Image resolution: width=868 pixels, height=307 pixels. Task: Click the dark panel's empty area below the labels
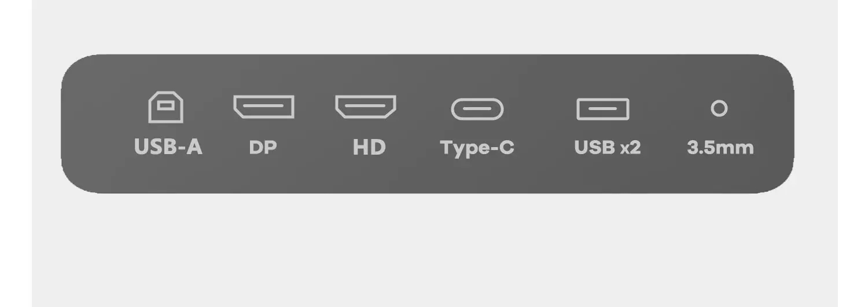pyautogui.click(x=427, y=176)
